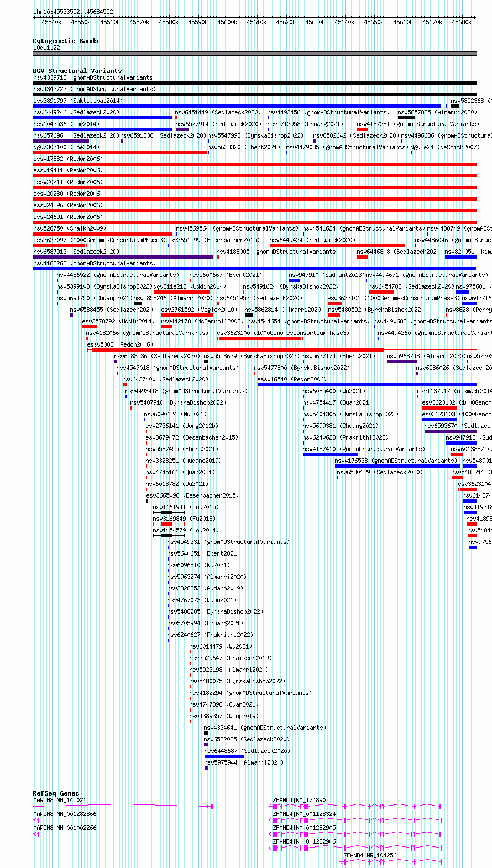The width and height of the screenshot is (492, 868).
Task: Select the essv16540 (Redon2006) label
Action: pyautogui.click(x=292, y=379)
